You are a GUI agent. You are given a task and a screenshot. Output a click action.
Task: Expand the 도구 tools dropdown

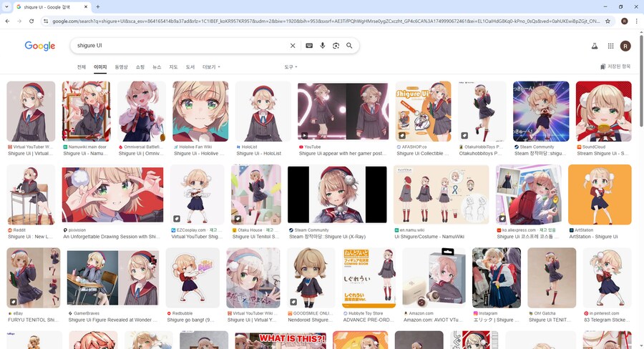[x=291, y=67]
